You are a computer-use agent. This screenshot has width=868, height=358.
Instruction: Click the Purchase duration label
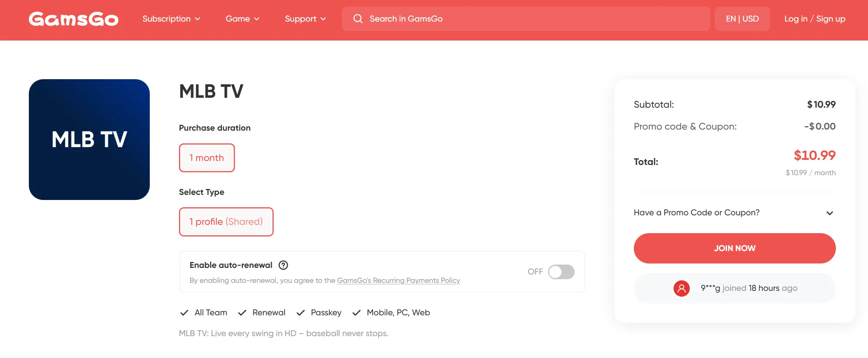[x=215, y=128]
